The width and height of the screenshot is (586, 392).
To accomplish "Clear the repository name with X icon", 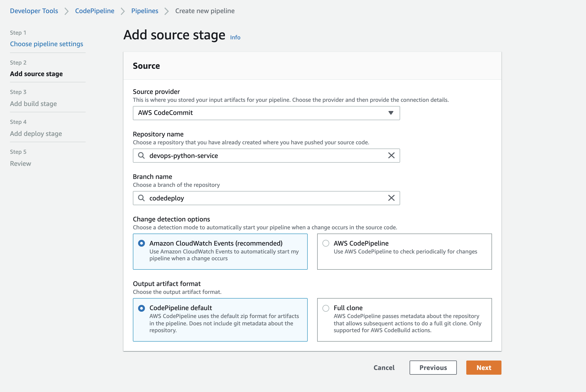I will click(x=391, y=156).
